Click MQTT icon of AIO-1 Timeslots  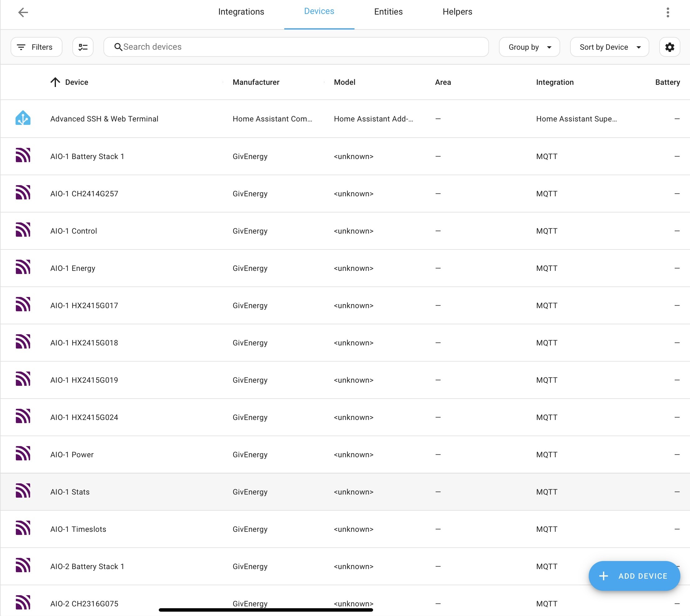point(23,528)
